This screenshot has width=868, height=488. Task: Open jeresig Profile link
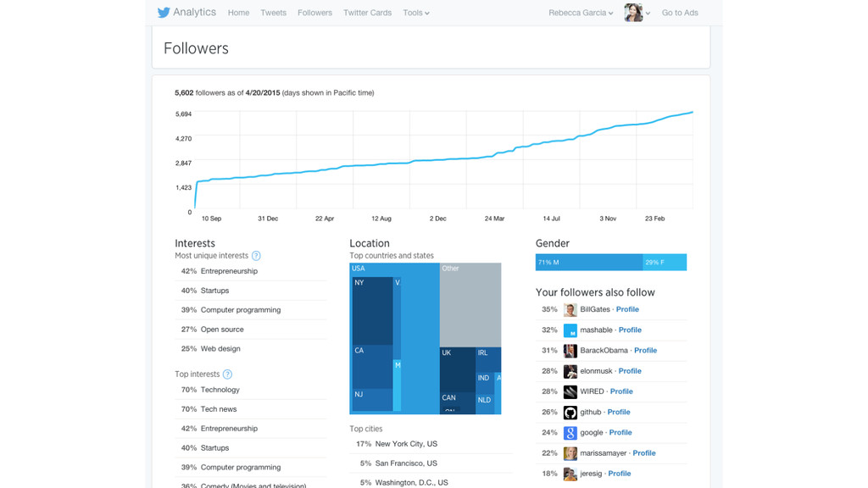620,473
